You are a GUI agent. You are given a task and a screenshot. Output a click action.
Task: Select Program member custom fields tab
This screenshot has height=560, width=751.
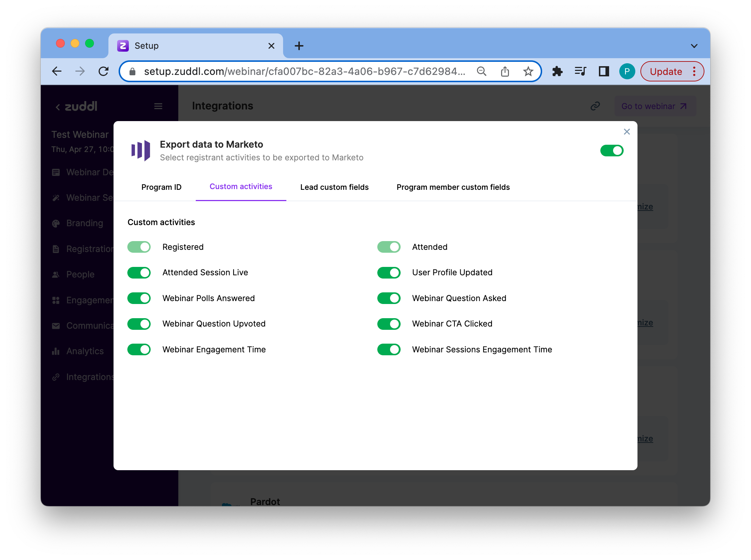click(453, 187)
